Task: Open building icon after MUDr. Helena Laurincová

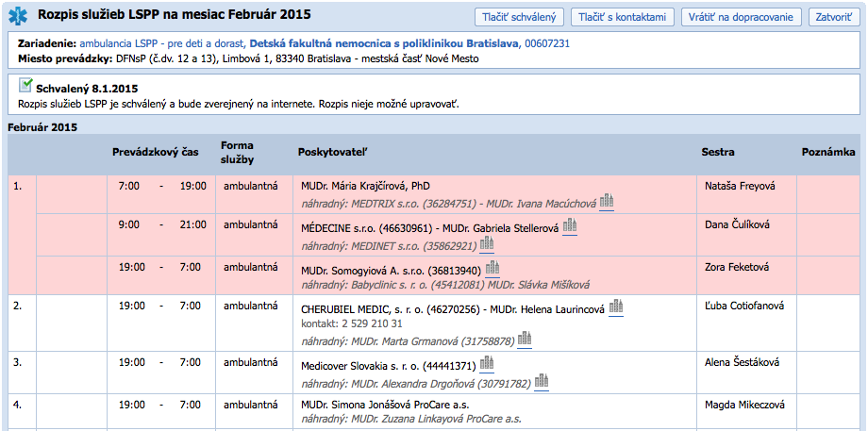Action: click(616, 307)
